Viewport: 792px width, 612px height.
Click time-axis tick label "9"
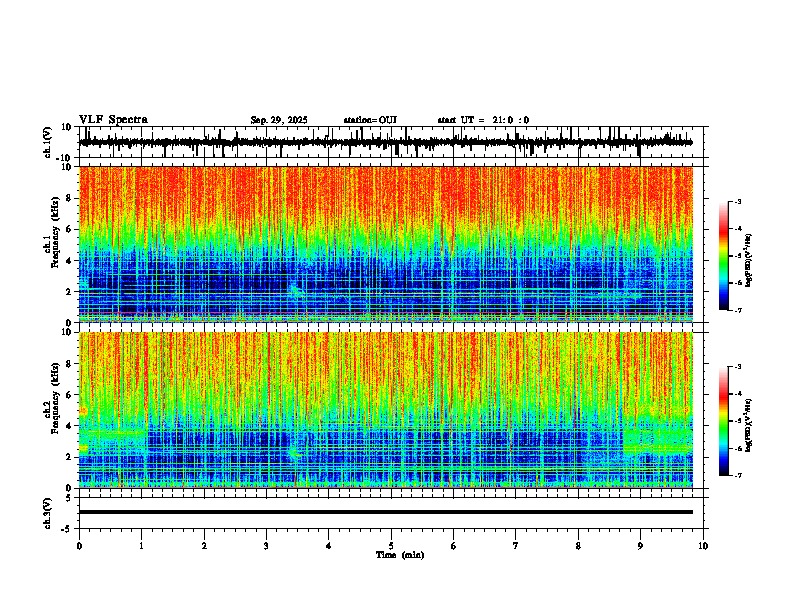pyautogui.click(x=640, y=546)
